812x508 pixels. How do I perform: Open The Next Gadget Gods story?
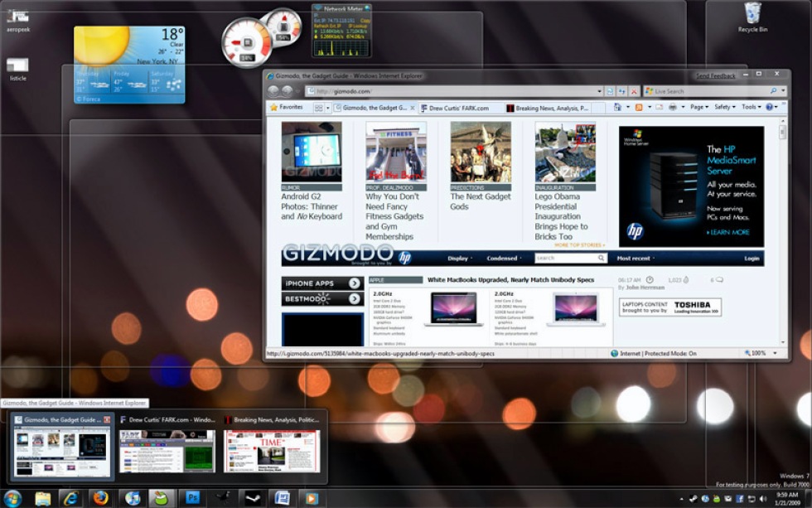tap(480, 201)
